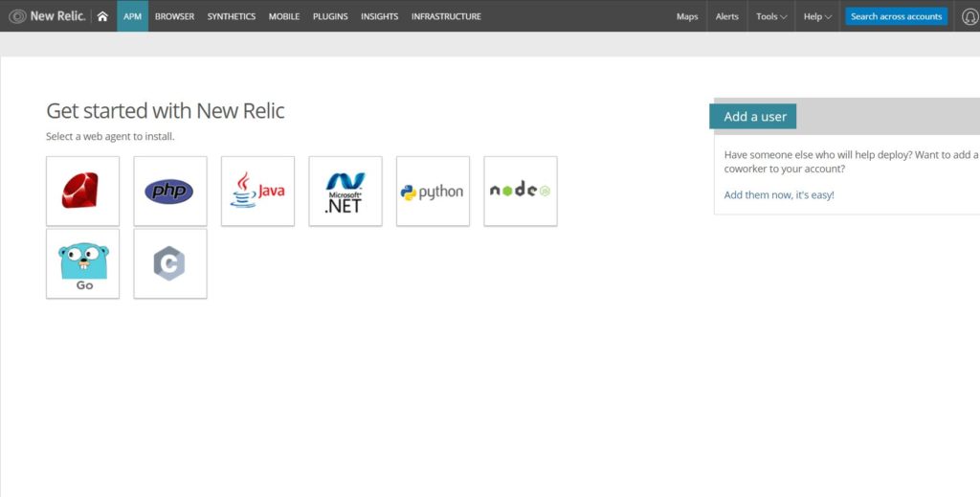
Task: Expand the Help dropdown menu
Action: pyautogui.click(x=817, y=16)
